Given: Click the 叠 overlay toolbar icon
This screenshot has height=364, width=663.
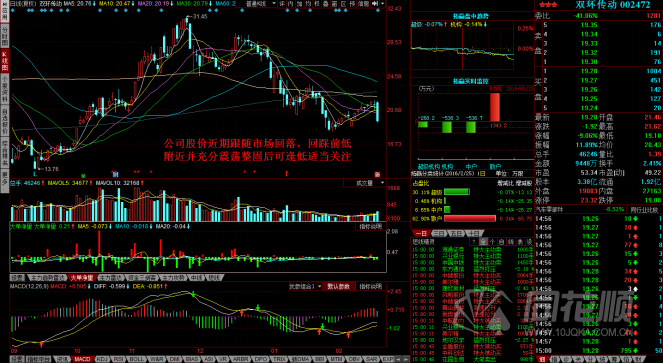Looking at the screenshot, I should (326, 3).
